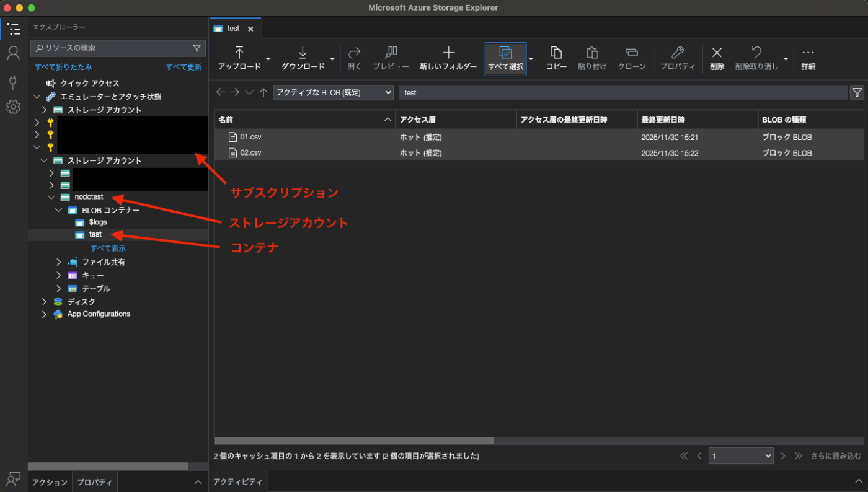
Task: Expand the ディスク node
Action: tap(44, 302)
